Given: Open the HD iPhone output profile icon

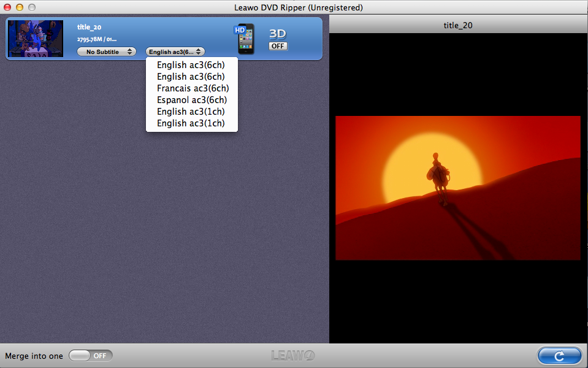Looking at the screenshot, I should point(245,39).
